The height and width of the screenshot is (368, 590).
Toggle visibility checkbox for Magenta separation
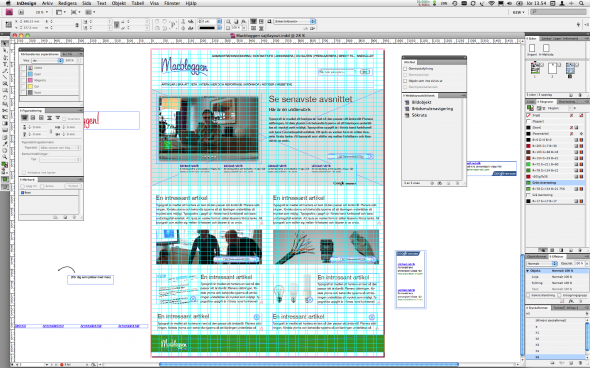pyautogui.click(x=23, y=80)
